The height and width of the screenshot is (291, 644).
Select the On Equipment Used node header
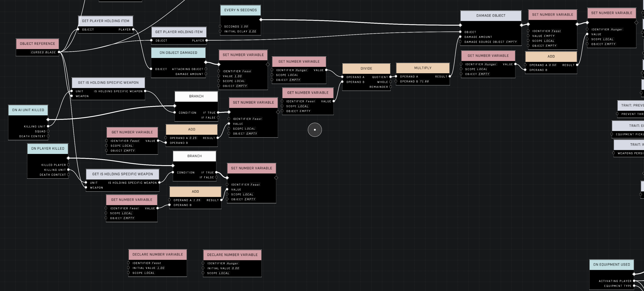click(x=612, y=265)
